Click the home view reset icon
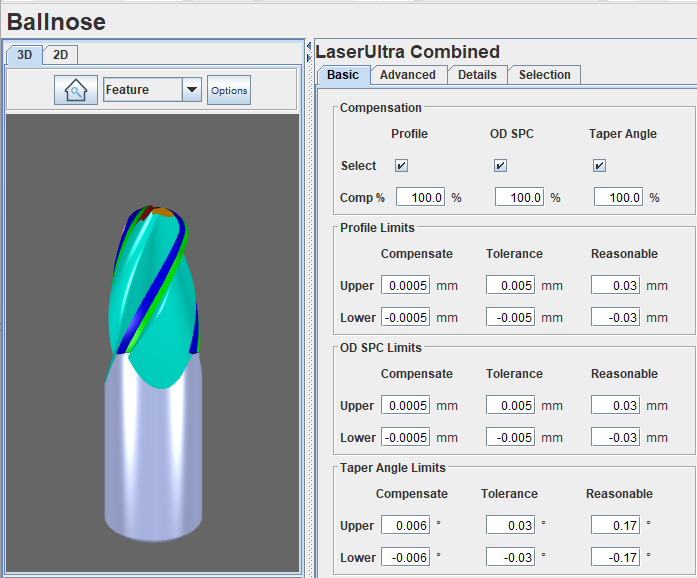The width and height of the screenshot is (697, 578). point(76,90)
